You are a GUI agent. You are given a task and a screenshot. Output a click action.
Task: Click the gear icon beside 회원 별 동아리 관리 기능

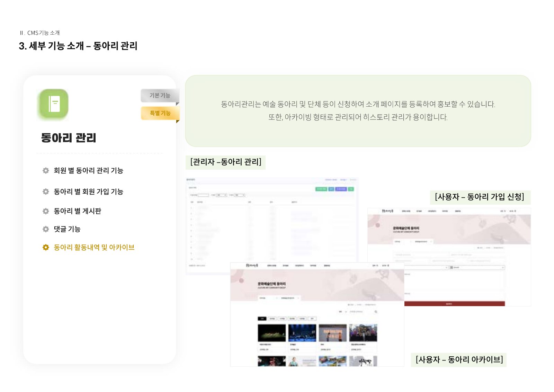click(46, 170)
